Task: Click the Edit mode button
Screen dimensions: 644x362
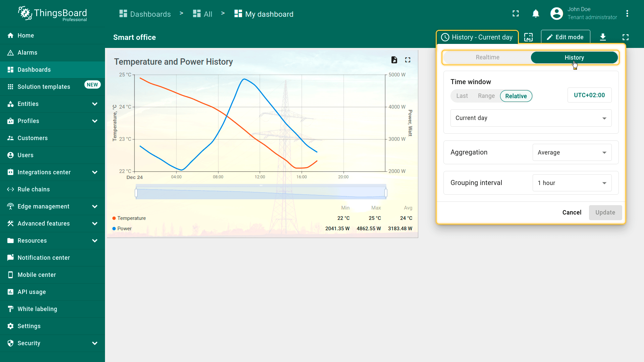Action: pos(565,37)
